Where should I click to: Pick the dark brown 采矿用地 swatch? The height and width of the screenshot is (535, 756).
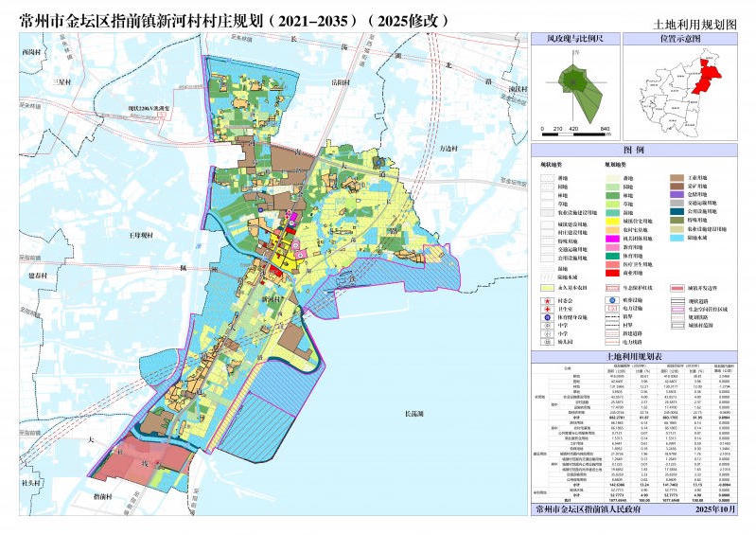click(677, 187)
